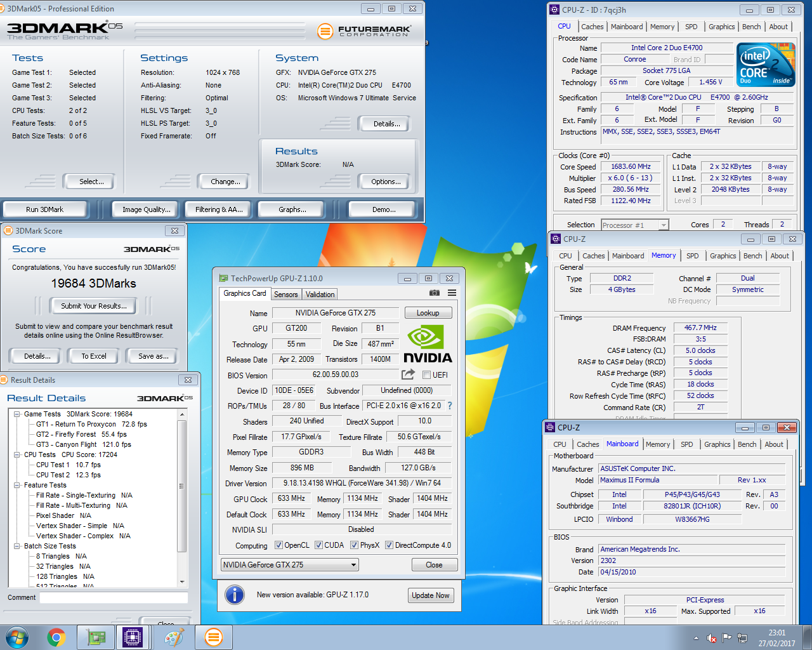Switch to the GPU-Z taskbar icon
The width and height of the screenshot is (812, 650).
tap(96, 637)
